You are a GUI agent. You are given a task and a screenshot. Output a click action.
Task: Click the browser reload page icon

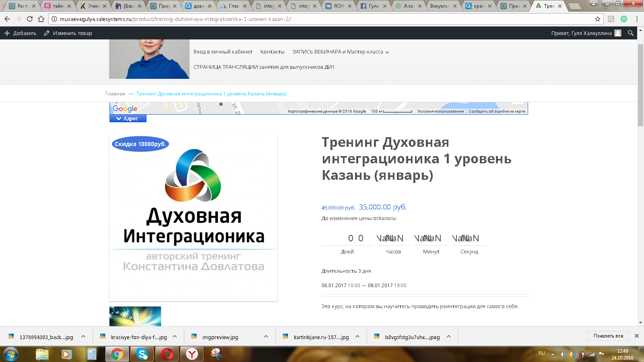pos(30,19)
